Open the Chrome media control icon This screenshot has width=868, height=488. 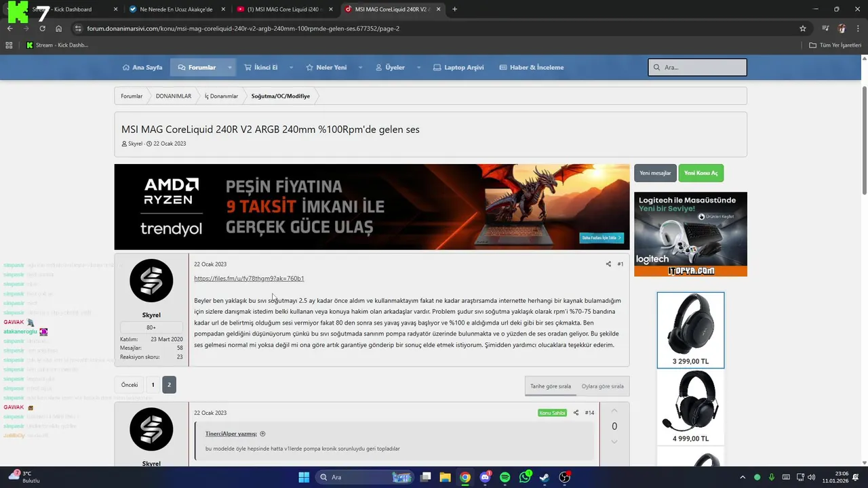[x=825, y=28]
